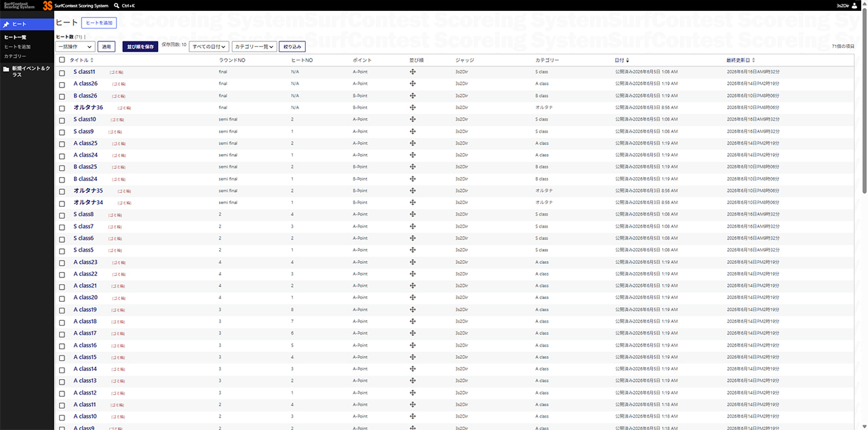Select ヒート in the sidebar menu

(27, 24)
